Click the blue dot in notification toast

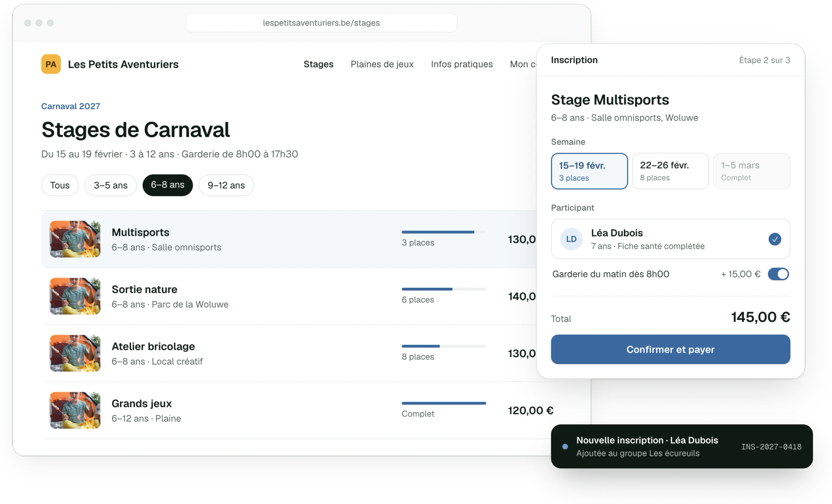[x=565, y=446]
